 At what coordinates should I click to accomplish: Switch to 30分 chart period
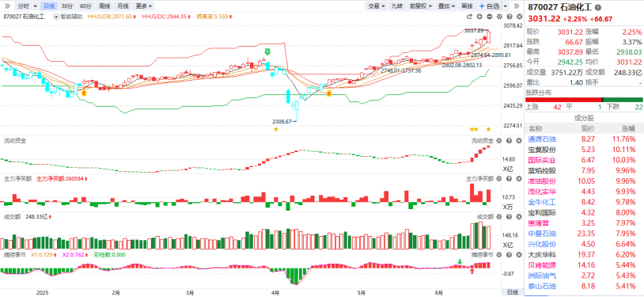[x=66, y=6]
